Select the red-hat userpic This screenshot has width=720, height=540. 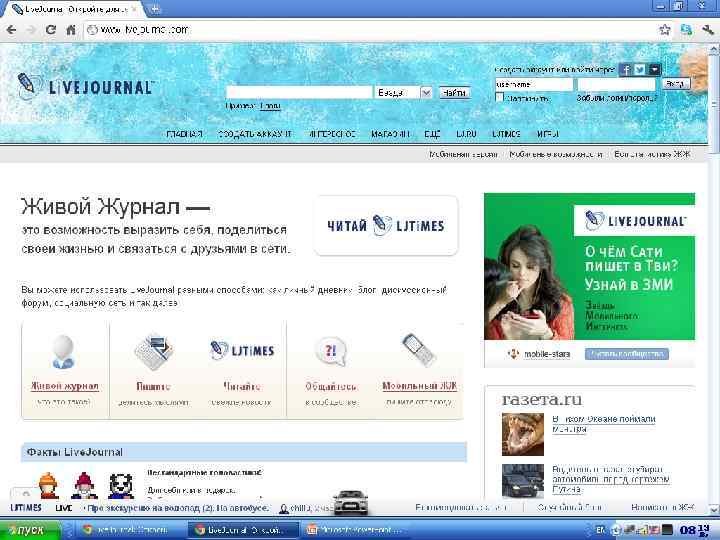pyautogui.click(x=84, y=485)
